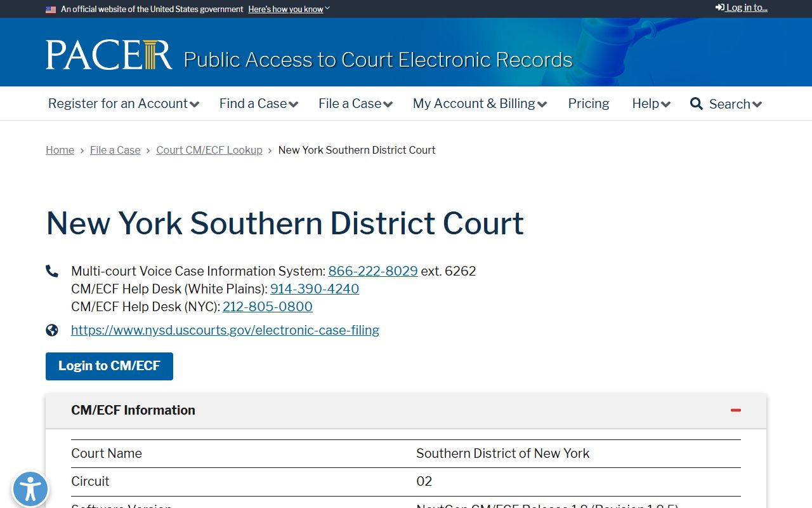This screenshot has height=508, width=812.
Task: Click Southern District of New York value
Action: 503,453
